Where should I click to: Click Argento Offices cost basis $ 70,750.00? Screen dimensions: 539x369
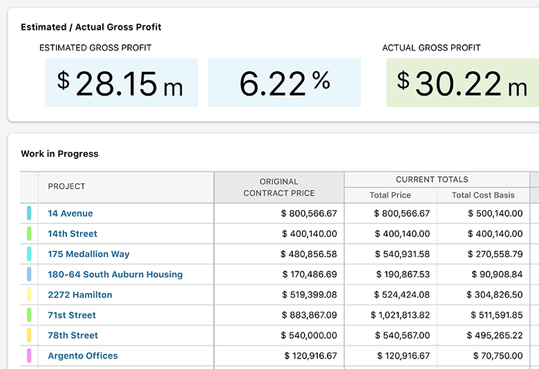click(498, 356)
